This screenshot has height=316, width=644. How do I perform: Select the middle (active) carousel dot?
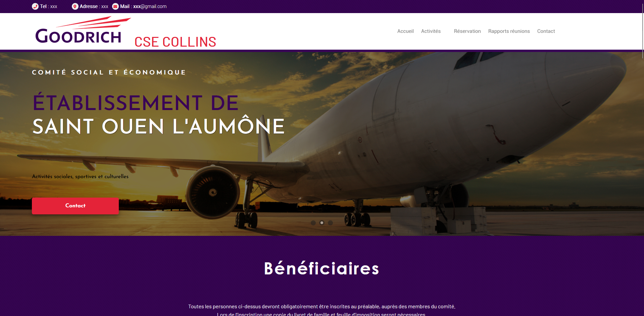(322, 223)
